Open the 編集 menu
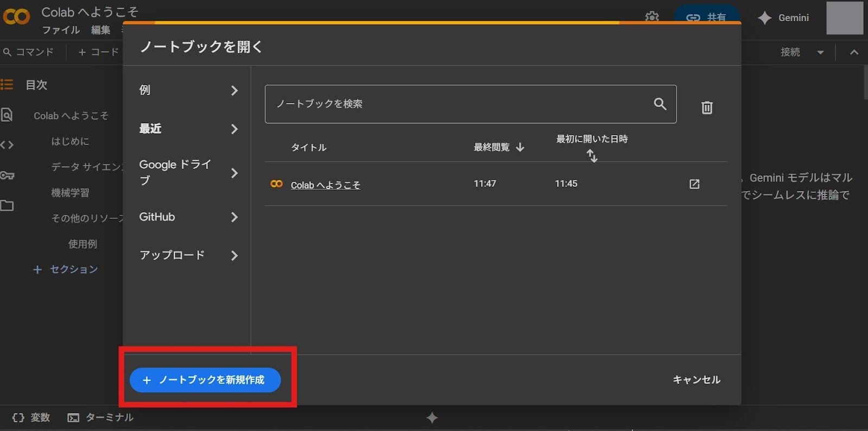This screenshot has width=868, height=431. click(x=100, y=30)
